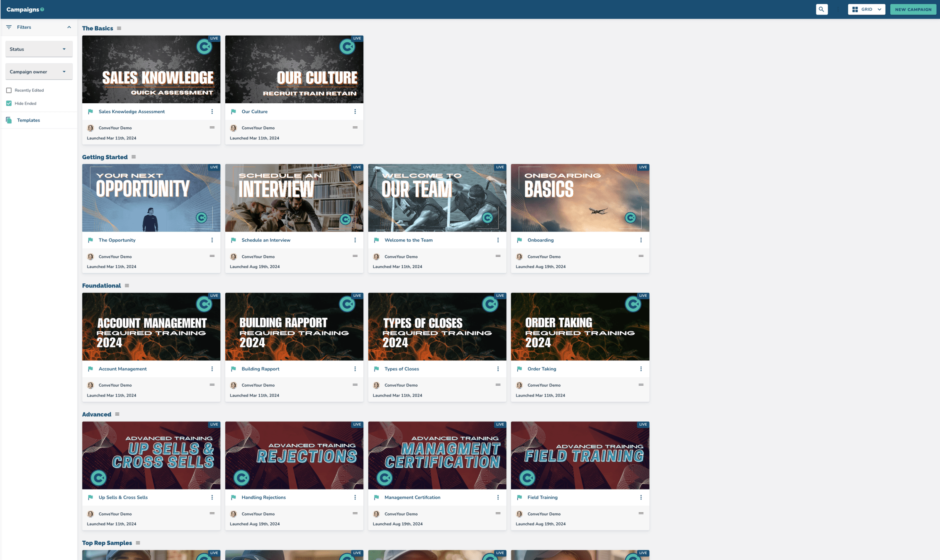Open the Up Sells & Cross Sells thumbnail
Screen dimensions: 940x560
(x=151, y=455)
